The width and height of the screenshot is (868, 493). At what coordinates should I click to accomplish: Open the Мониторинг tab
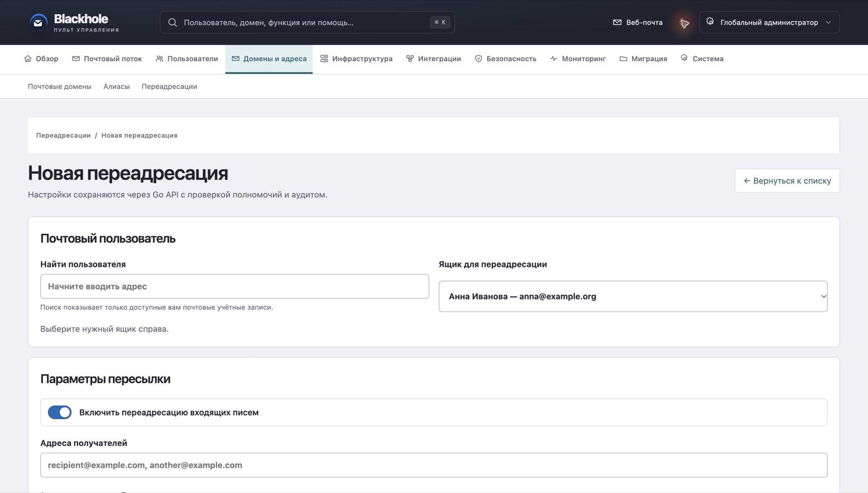point(578,59)
